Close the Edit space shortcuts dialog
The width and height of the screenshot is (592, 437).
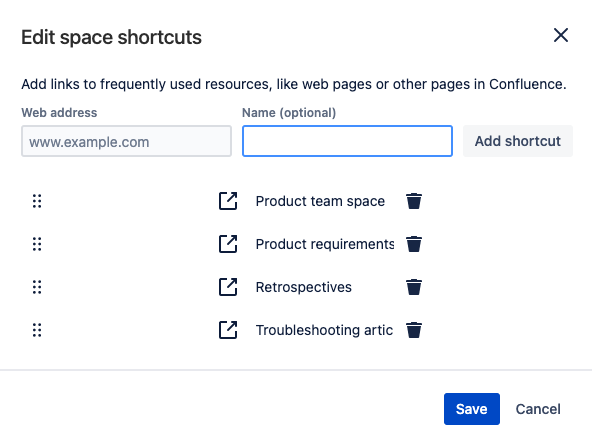[x=561, y=36]
